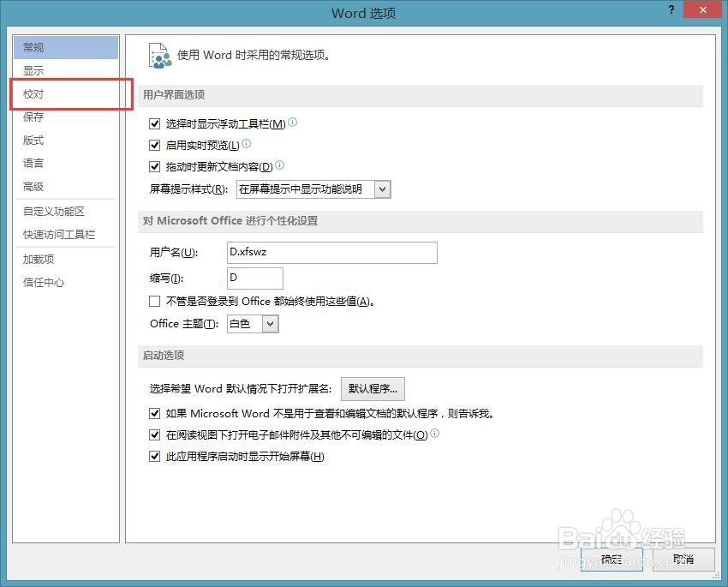This screenshot has height=587, width=728.
Task: Expand the Office 主题 dropdown
Action: coord(270,324)
